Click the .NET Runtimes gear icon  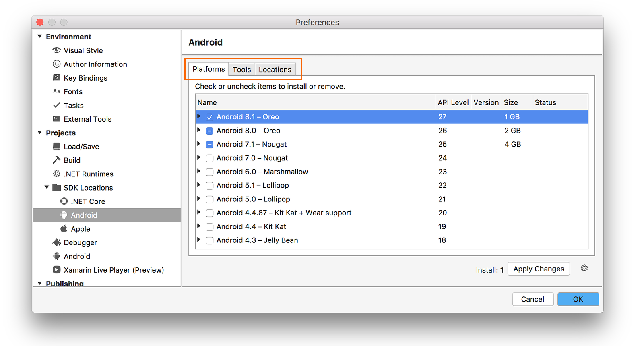click(57, 174)
